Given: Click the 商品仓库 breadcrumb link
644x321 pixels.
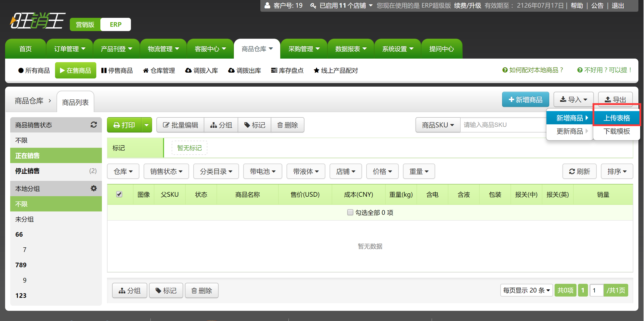Looking at the screenshot, I should click(x=29, y=101).
